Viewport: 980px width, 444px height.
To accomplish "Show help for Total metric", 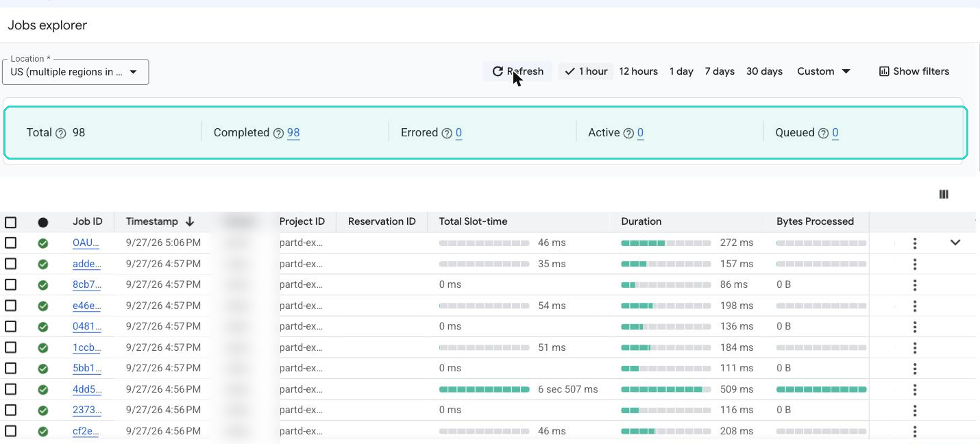I will 60,134.
